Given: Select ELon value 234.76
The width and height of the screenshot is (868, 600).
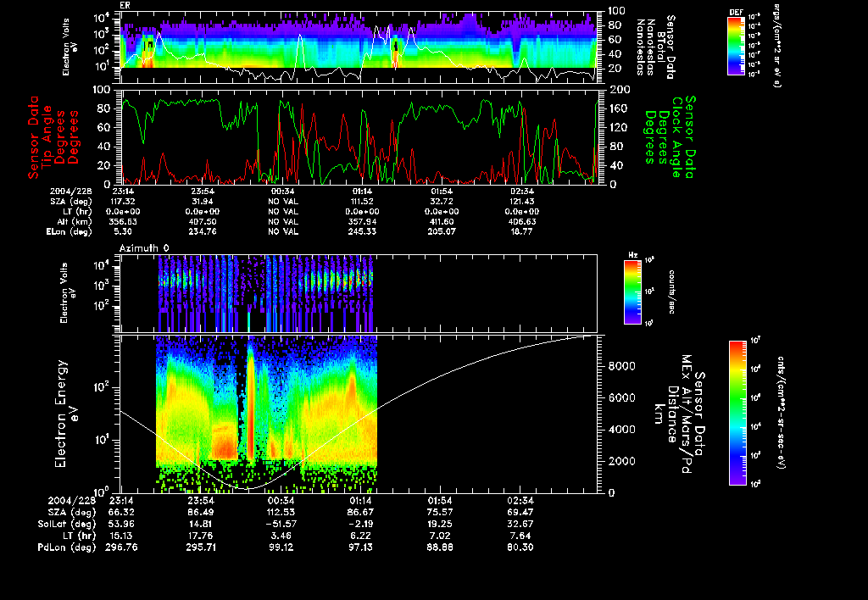Looking at the screenshot, I should click(x=203, y=232).
